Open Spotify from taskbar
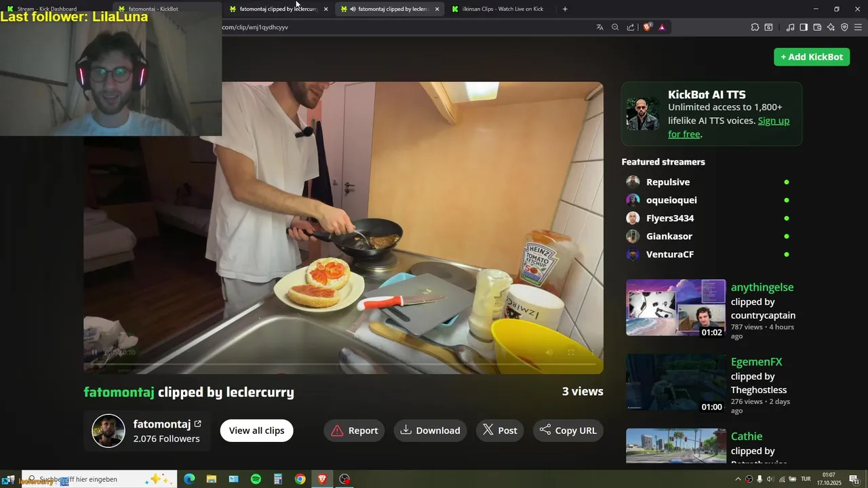The image size is (868, 488). (256, 479)
